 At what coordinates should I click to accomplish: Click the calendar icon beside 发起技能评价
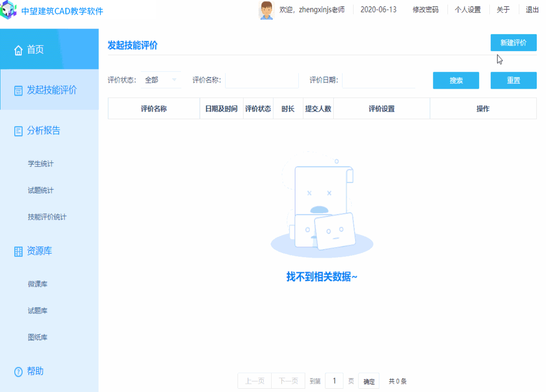[x=18, y=91]
